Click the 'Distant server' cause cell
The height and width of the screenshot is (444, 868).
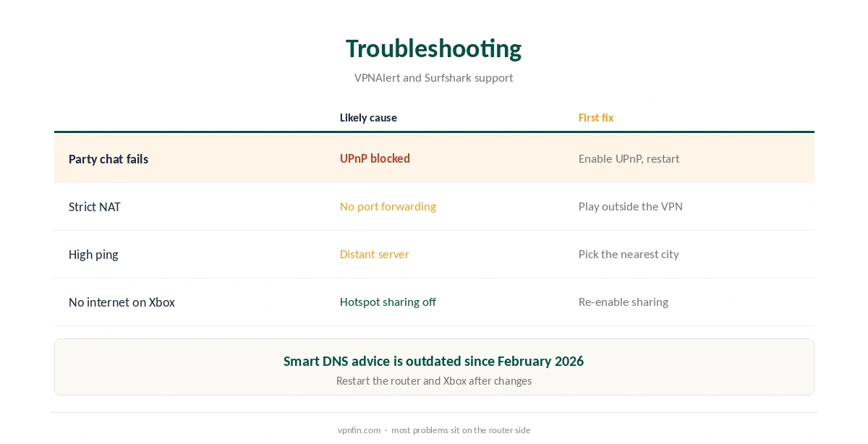point(375,254)
